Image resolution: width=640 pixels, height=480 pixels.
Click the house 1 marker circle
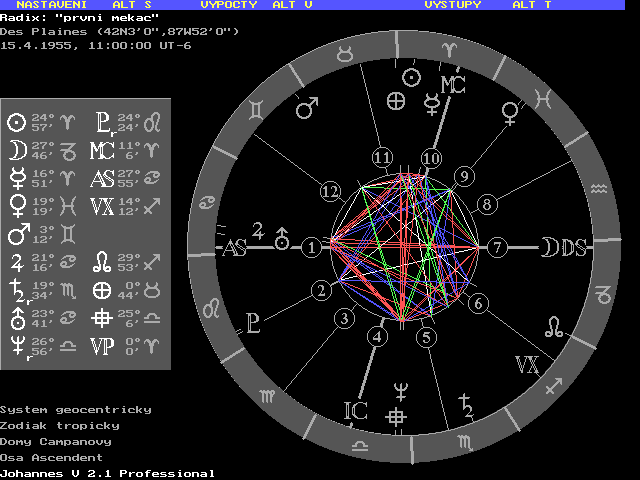[312, 246]
